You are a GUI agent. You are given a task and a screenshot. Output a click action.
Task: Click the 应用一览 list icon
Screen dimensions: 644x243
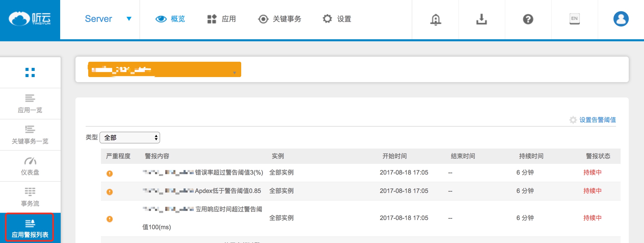coord(30,98)
